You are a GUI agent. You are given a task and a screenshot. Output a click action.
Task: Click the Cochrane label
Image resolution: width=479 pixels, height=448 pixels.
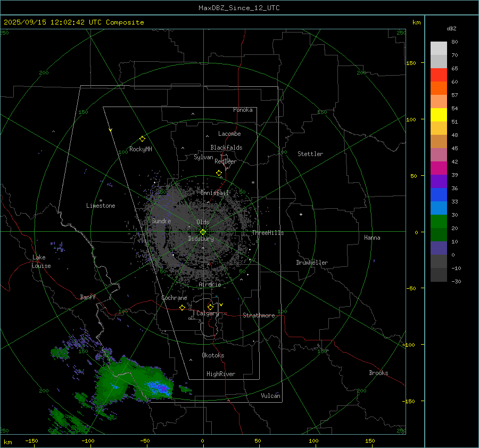click(174, 298)
